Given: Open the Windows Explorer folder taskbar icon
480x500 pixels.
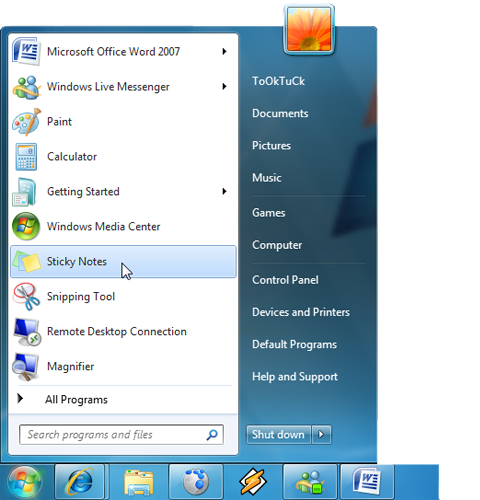Looking at the screenshot, I should [138, 482].
